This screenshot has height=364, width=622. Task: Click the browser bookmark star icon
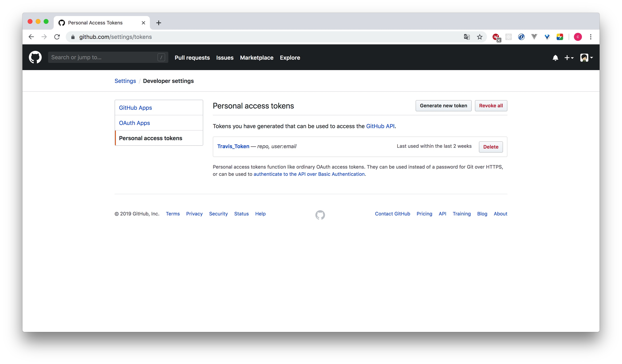point(480,36)
